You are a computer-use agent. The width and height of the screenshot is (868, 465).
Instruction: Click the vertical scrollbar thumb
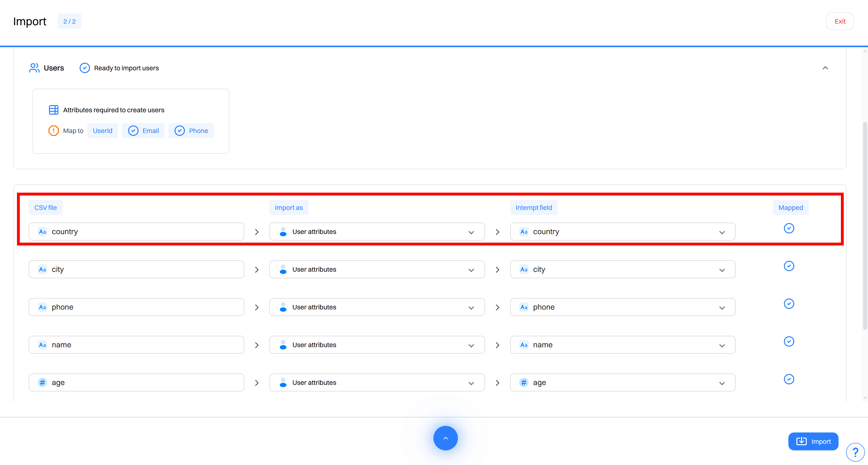865,226
